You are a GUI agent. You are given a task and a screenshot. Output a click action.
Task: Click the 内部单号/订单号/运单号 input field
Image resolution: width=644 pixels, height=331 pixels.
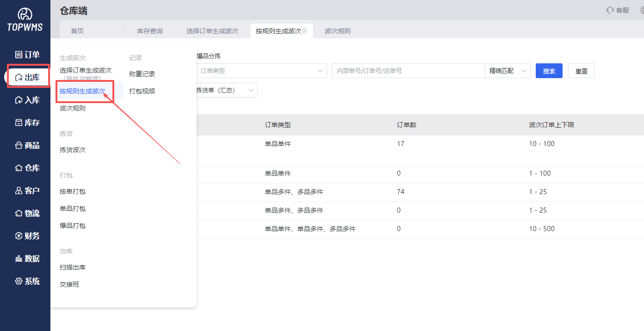tap(408, 71)
